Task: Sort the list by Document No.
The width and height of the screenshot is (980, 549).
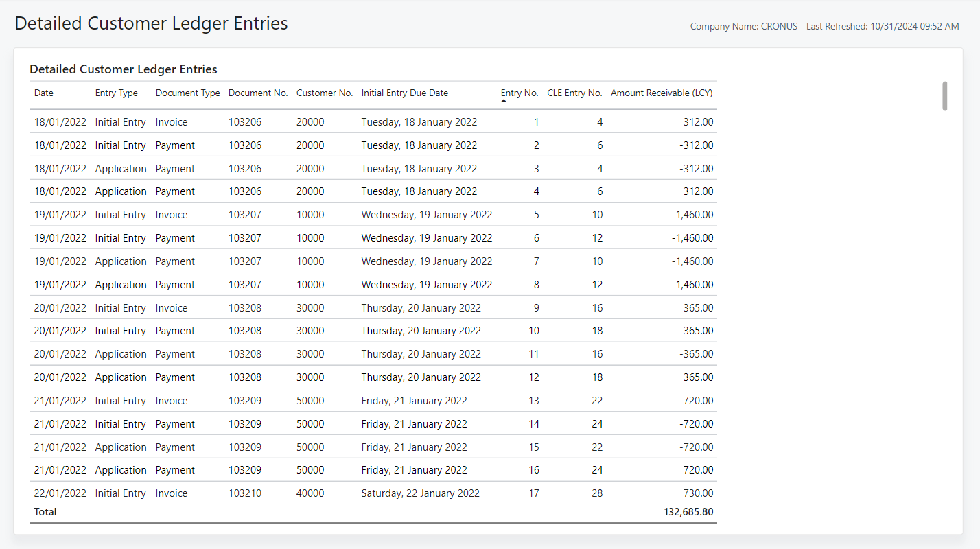Action: 258,93
